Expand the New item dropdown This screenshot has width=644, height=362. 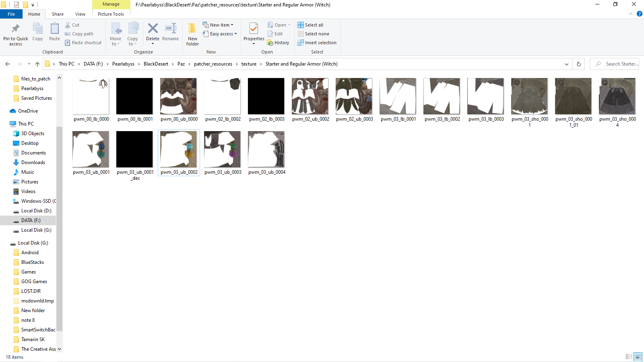pos(218,25)
